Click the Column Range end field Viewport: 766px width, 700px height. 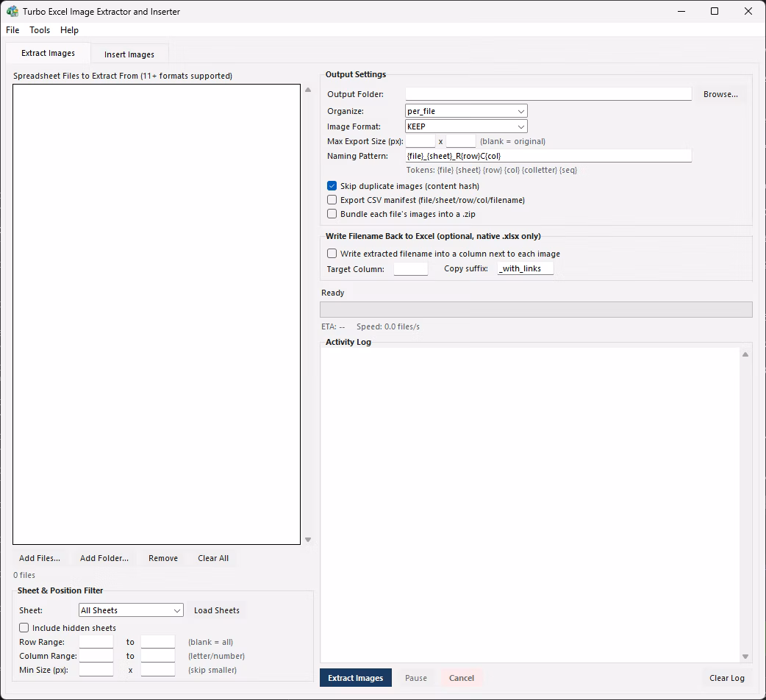[158, 656]
